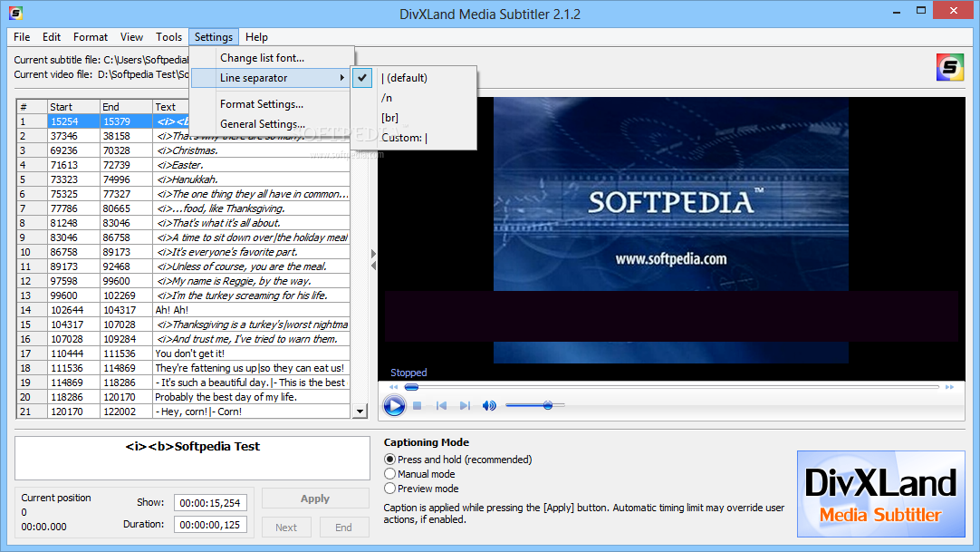Select Preview mode radio button
Image resolution: width=980 pixels, height=552 pixels.
click(390, 489)
